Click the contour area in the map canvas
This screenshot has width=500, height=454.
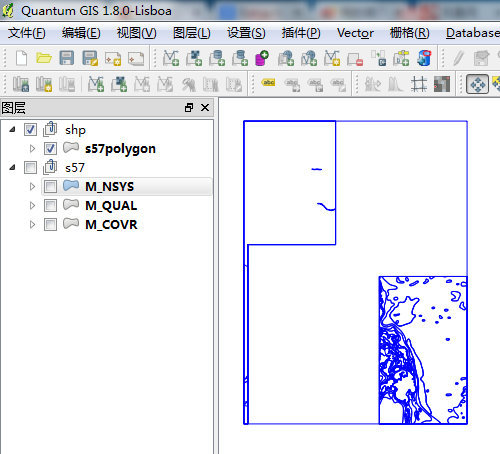pos(423,350)
